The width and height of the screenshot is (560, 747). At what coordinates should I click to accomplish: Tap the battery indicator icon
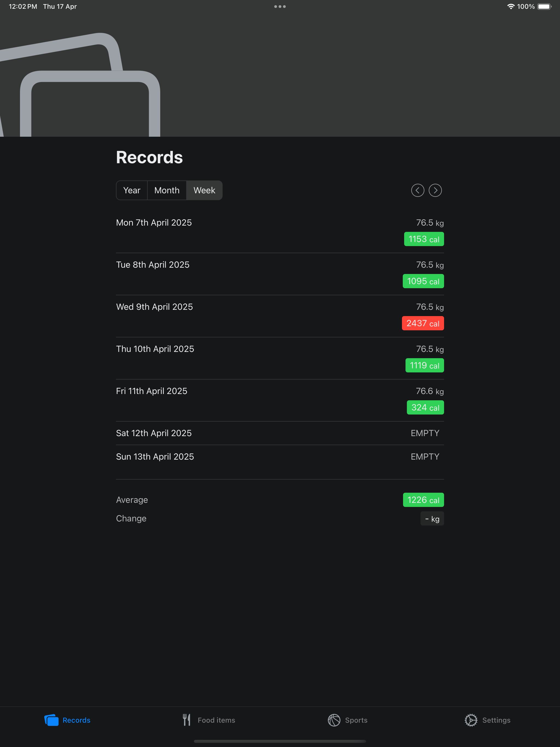544,6
